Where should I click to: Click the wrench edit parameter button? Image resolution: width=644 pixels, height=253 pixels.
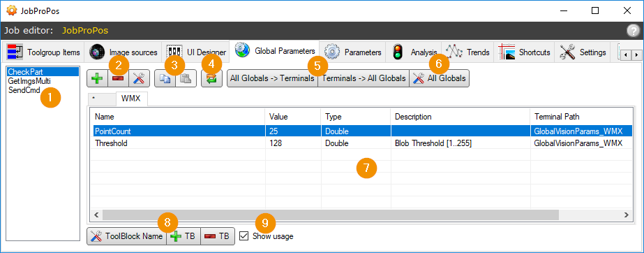[x=139, y=78]
